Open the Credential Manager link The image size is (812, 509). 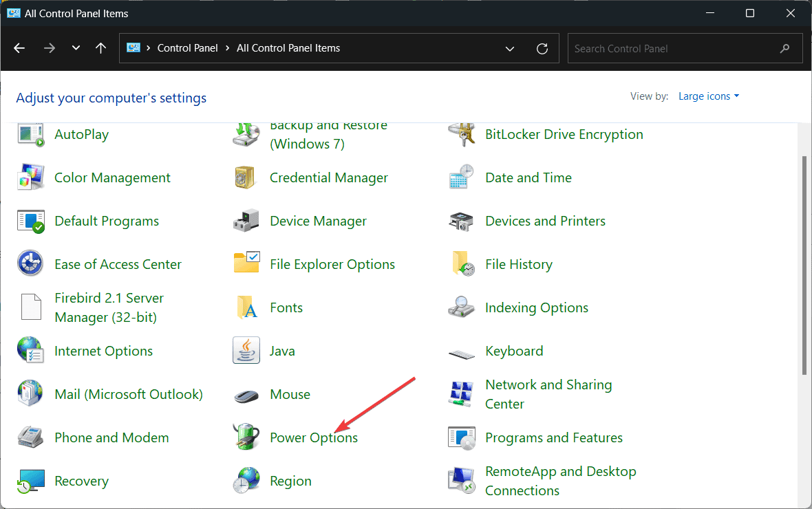pos(329,177)
